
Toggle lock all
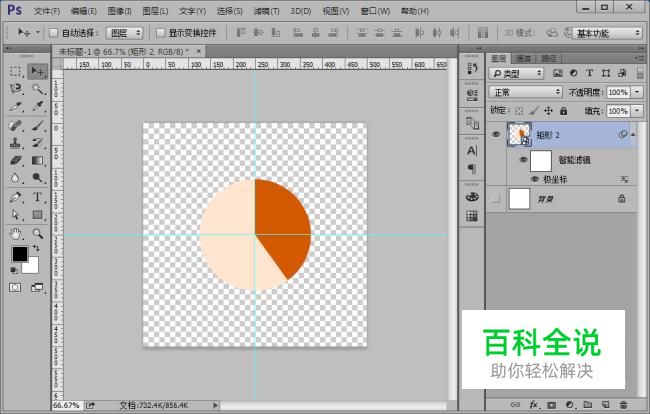tap(563, 111)
